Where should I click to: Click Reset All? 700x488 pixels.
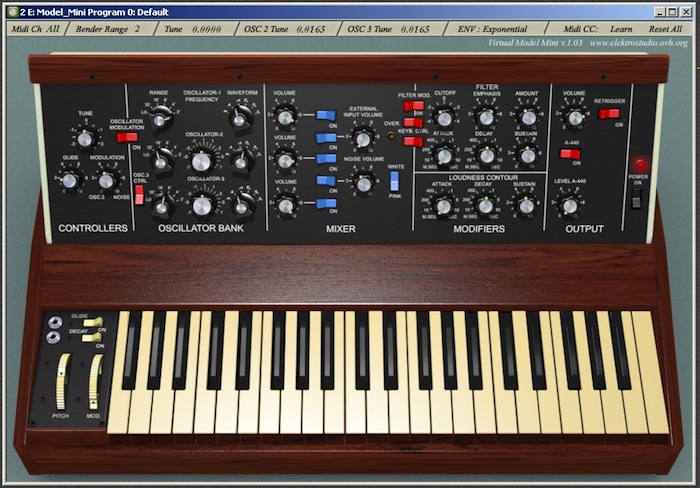(665, 29)
